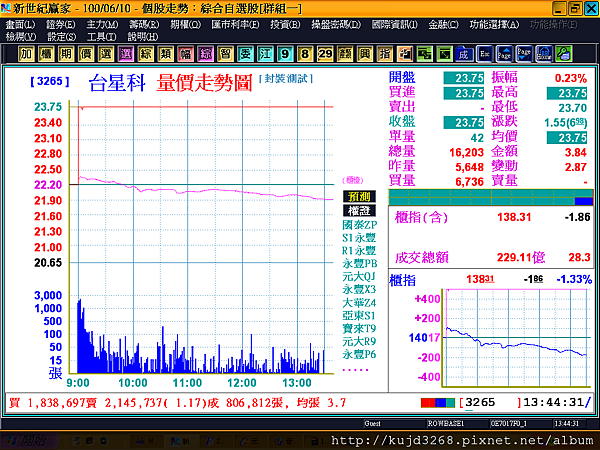Open the 籌碼(R) menu

pyautogui.click(x=144, y=25)
